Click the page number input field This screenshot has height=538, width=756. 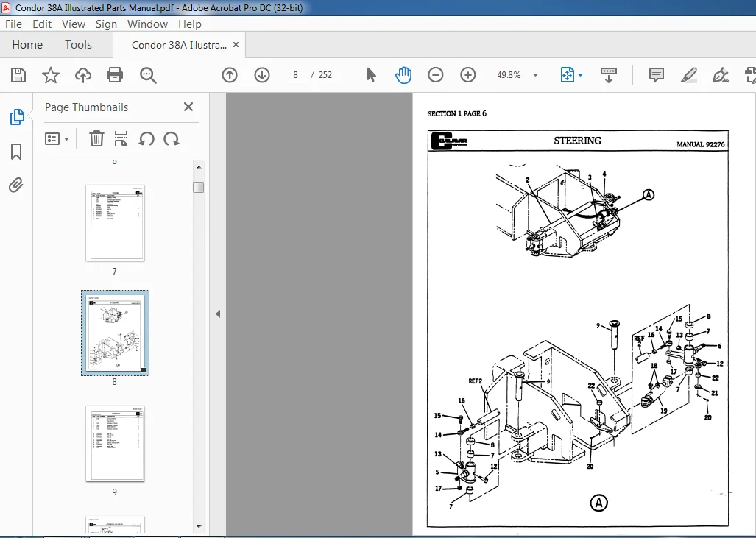click(x=295, y=75)
